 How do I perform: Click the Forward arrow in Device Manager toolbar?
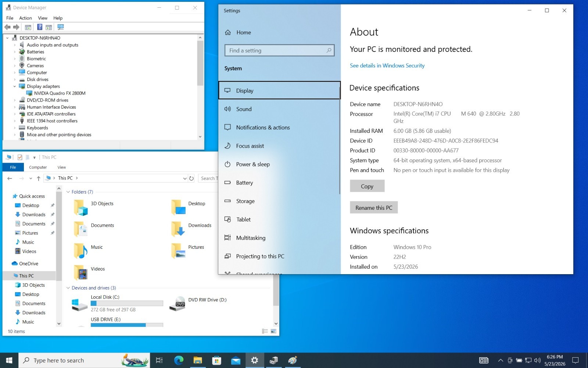point(16,27)
